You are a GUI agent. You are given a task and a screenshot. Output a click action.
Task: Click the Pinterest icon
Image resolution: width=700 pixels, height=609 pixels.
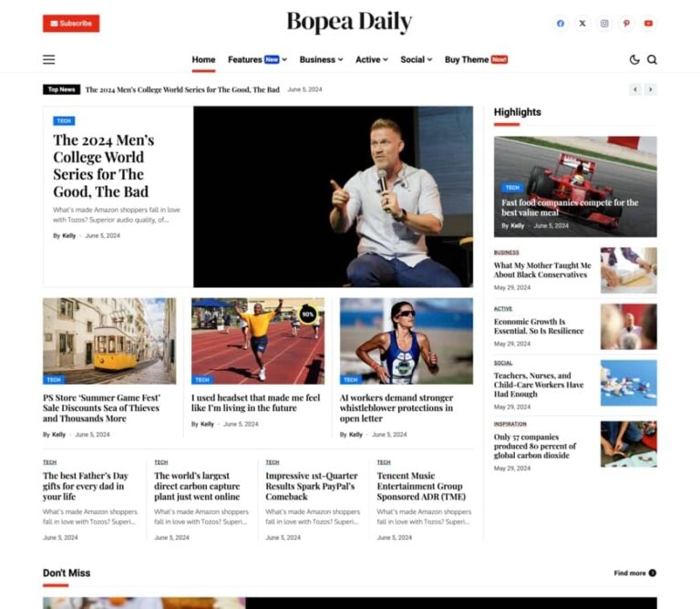click(x=626, y=24)
